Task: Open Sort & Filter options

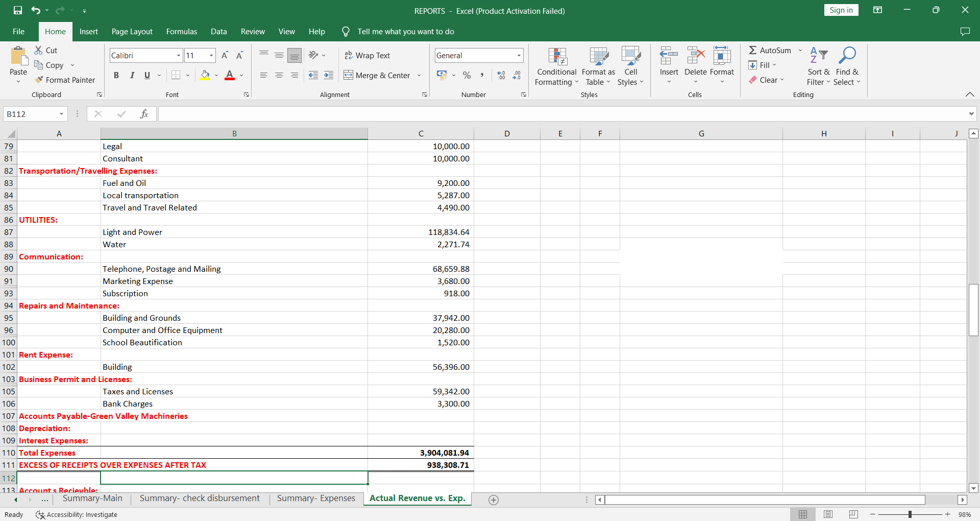Action: point(819,66)
